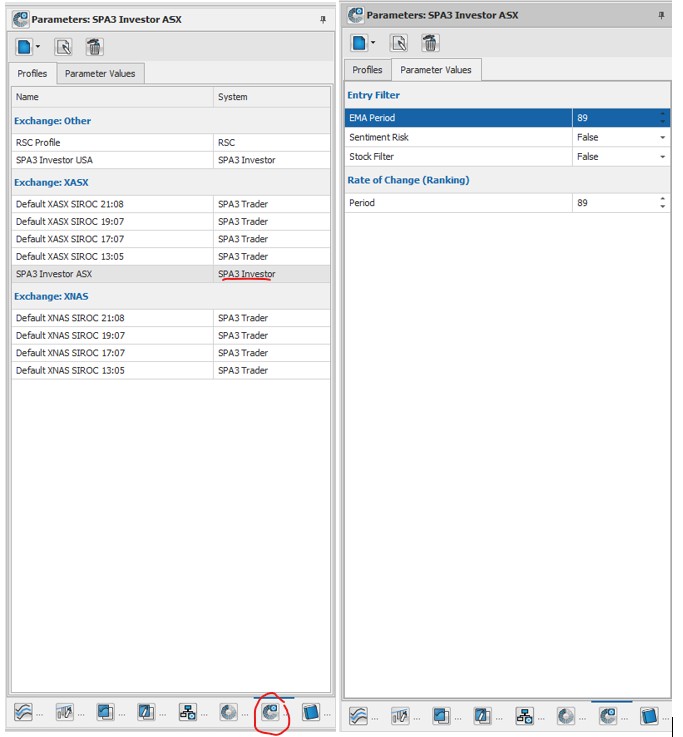Select Default XASX SIROC 19:07 profile
Viewport: 683px width, 737px height.
[x=171, y=221]
